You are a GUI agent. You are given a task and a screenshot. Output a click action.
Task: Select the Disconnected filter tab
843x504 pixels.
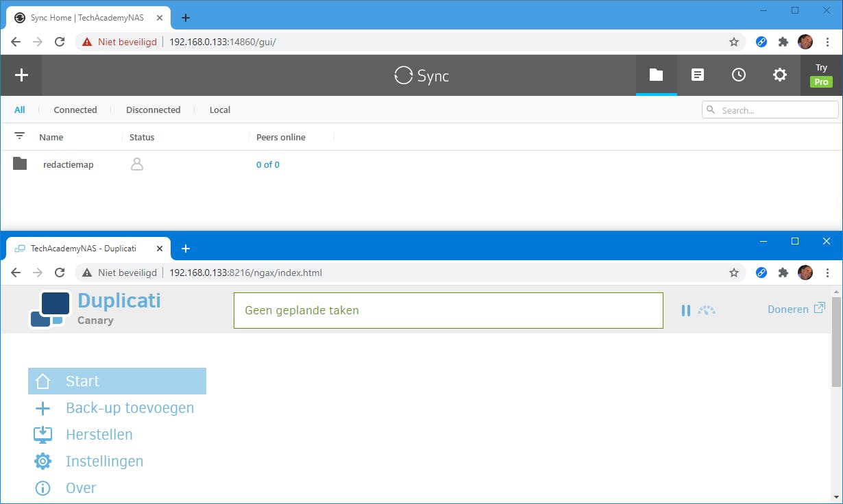click(x=154, y=110)
